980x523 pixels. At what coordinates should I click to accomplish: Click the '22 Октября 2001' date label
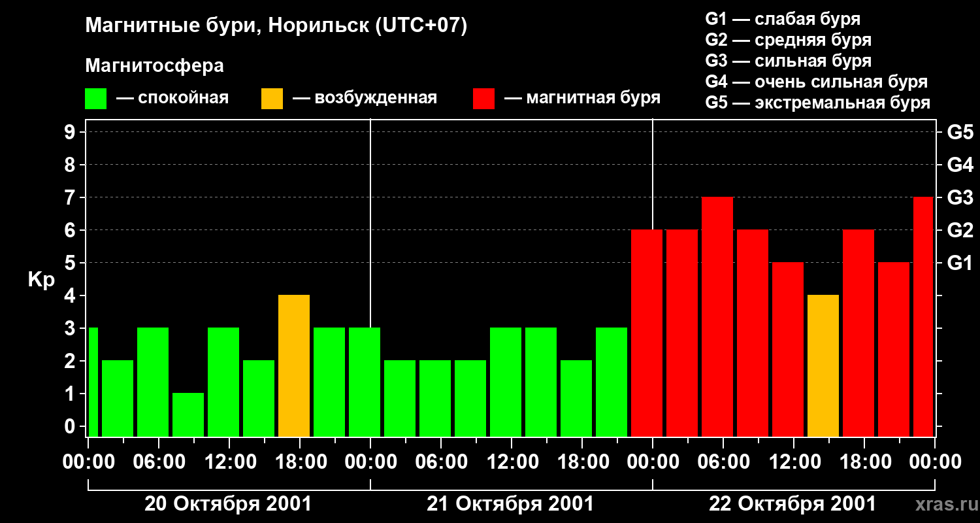click(x=792, y=504)
